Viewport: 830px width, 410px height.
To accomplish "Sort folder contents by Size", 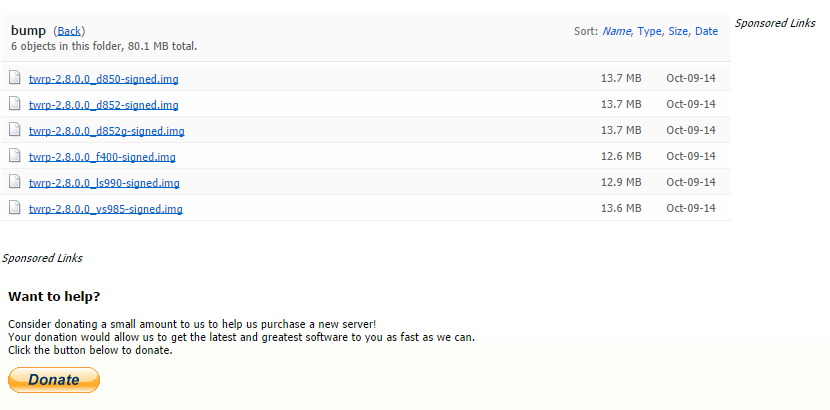I will (x=678, y=31).
